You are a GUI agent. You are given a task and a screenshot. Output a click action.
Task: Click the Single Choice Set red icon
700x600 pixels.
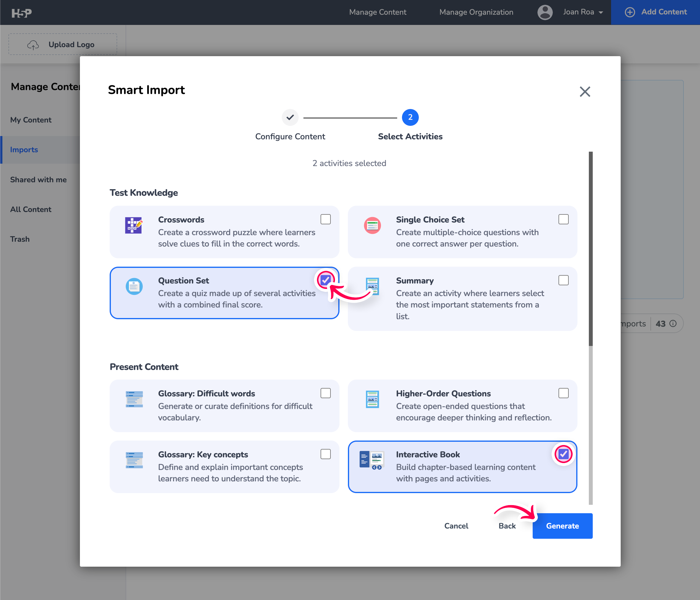click(x=372, y=225)
